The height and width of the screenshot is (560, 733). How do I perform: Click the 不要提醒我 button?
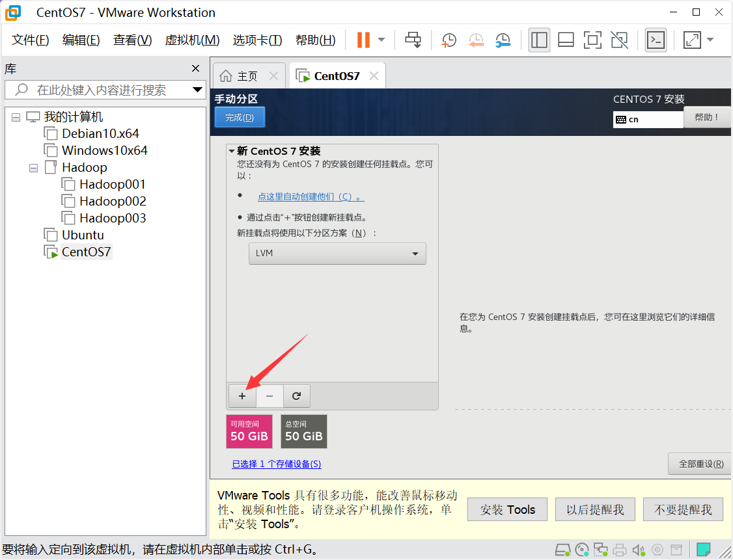pos(683,509)
